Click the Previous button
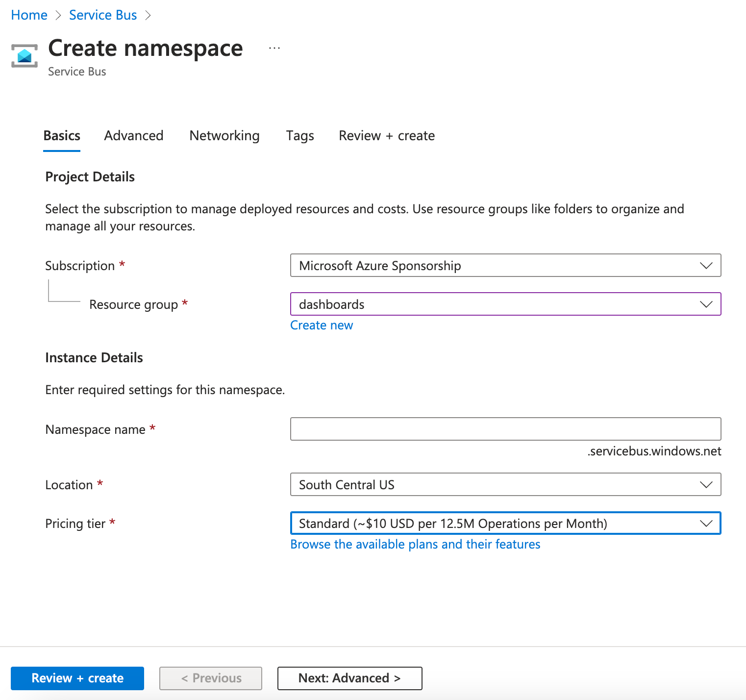746x700 pixels. [x=210, y=678]
